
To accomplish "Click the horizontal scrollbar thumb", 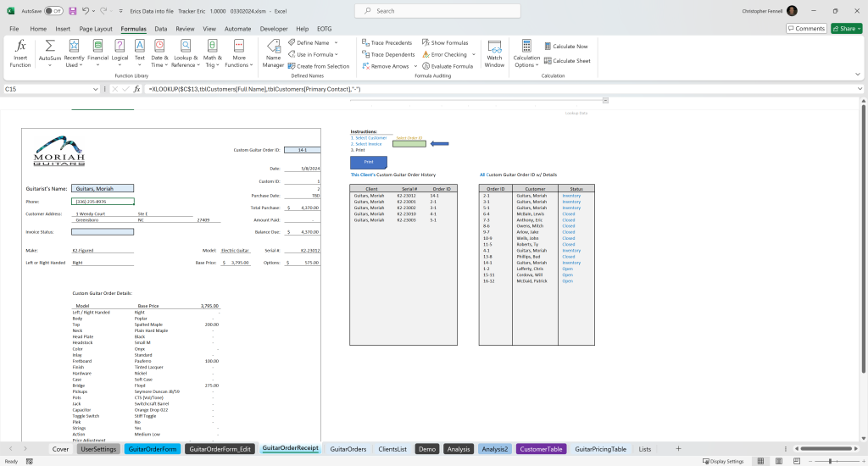I will point(826,448).
